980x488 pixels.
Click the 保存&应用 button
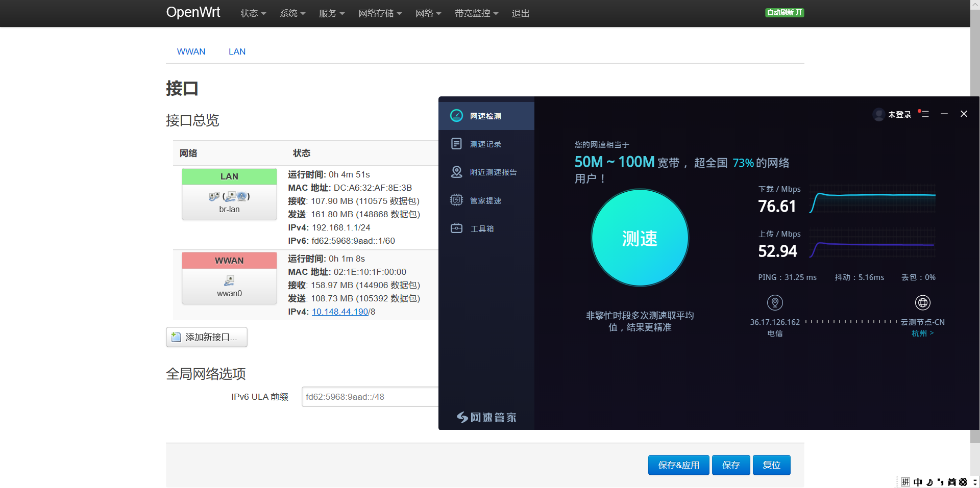click(678, 465)
